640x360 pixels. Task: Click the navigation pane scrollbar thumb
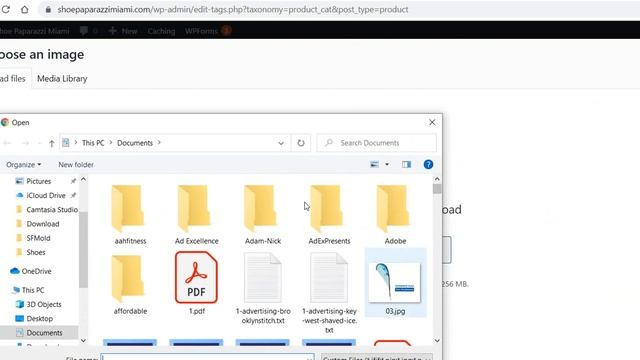point(83,250)
